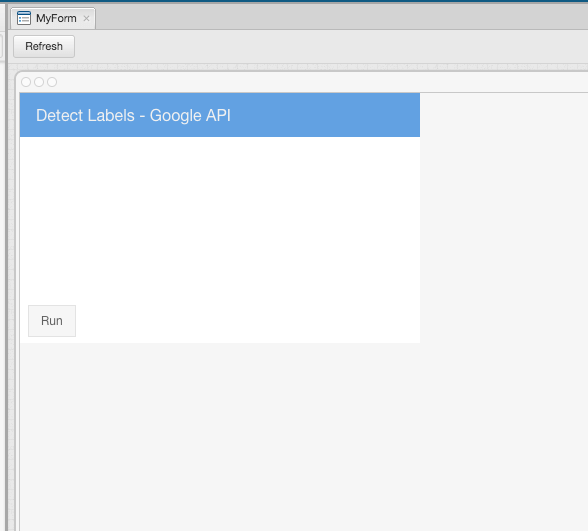Click the empty white form body above Run
Screen dimensions: 588x531
[x=220, y=220]
